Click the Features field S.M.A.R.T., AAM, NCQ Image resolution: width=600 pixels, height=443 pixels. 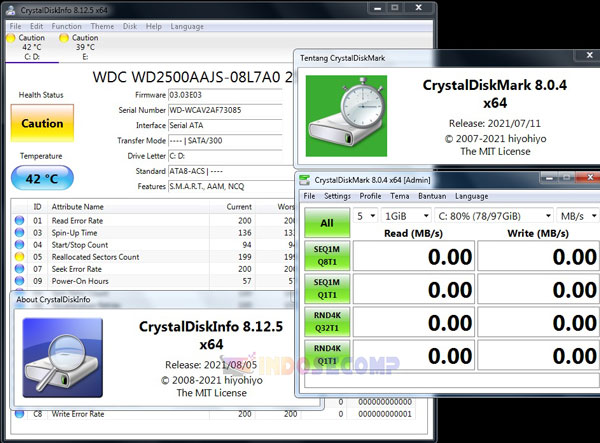pyautogui.click(x=230, y=186)
